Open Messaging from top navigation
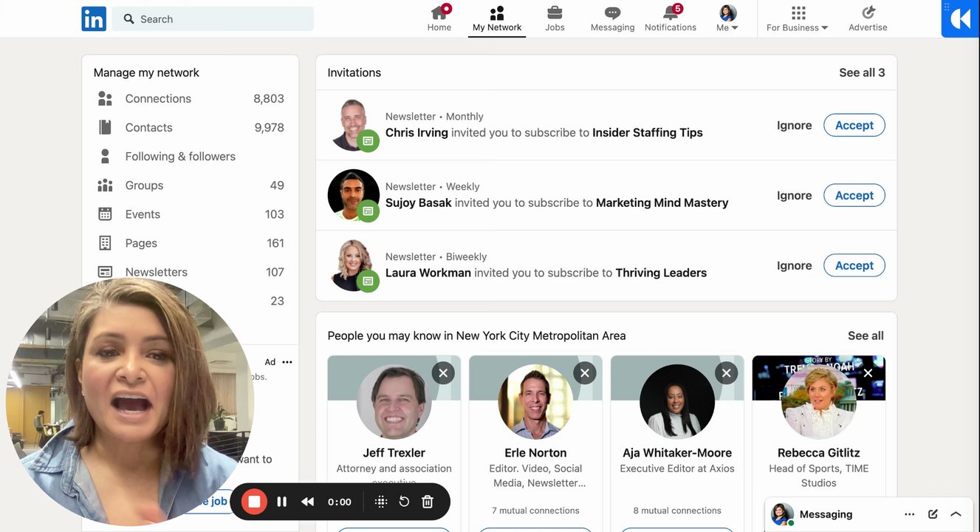This screenshot has width=980, height=532. click(x=612, y=19)
